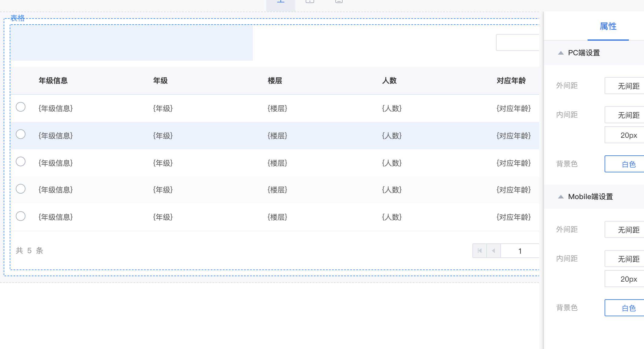The height and width of the screenshot is (349, 644).
Task: Open Mobile 内间距 dropdown showing 无间距
Action: (x=624, y=259)
